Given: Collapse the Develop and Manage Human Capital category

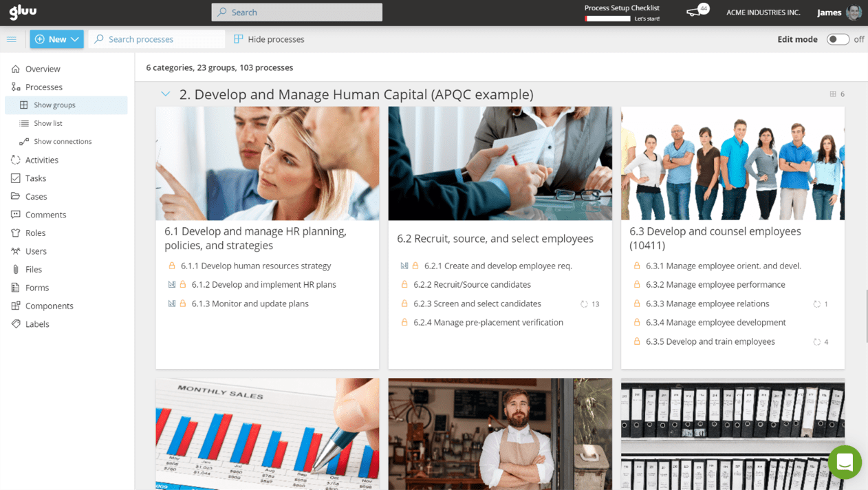Looking at the screenshot, I should coord(165,94).
